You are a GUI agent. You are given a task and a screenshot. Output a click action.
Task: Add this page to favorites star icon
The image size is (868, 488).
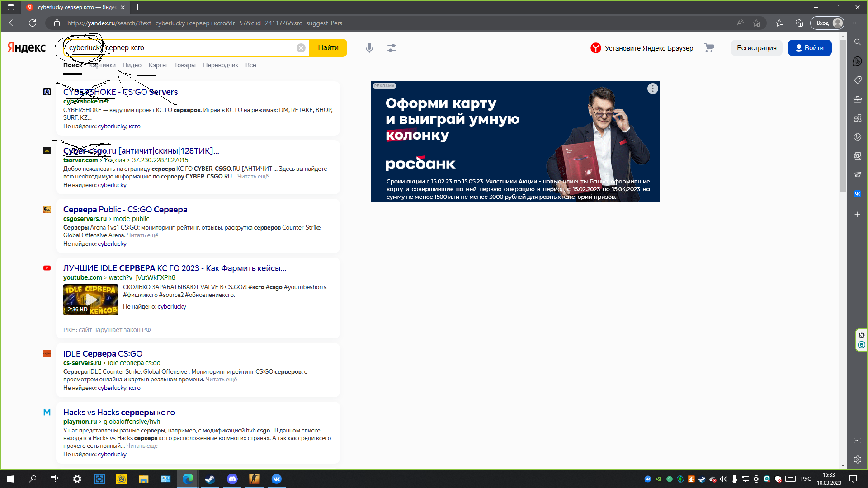[757, 23]
